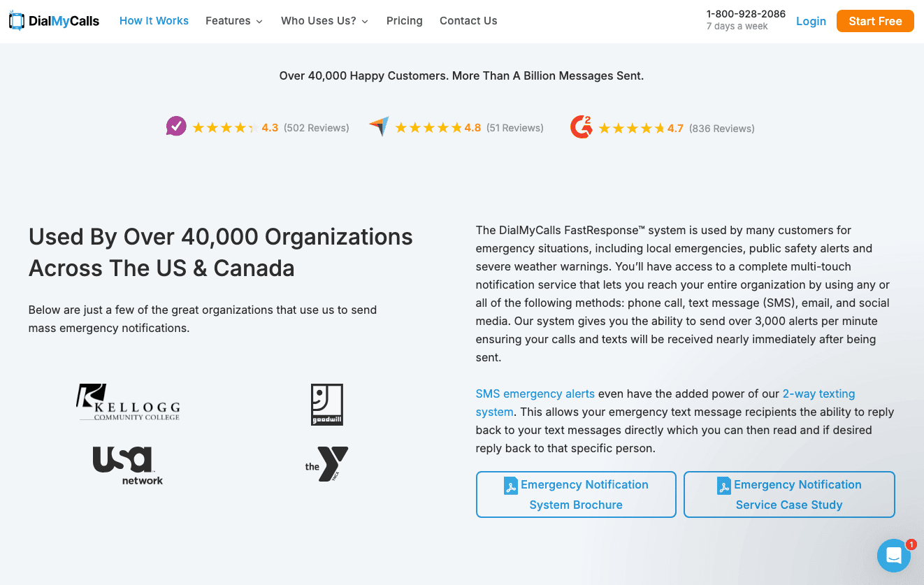The image size is (924, 585).
Task: Call the 1-800-928-2086 phone number
Action: click(x=746, y=14)
